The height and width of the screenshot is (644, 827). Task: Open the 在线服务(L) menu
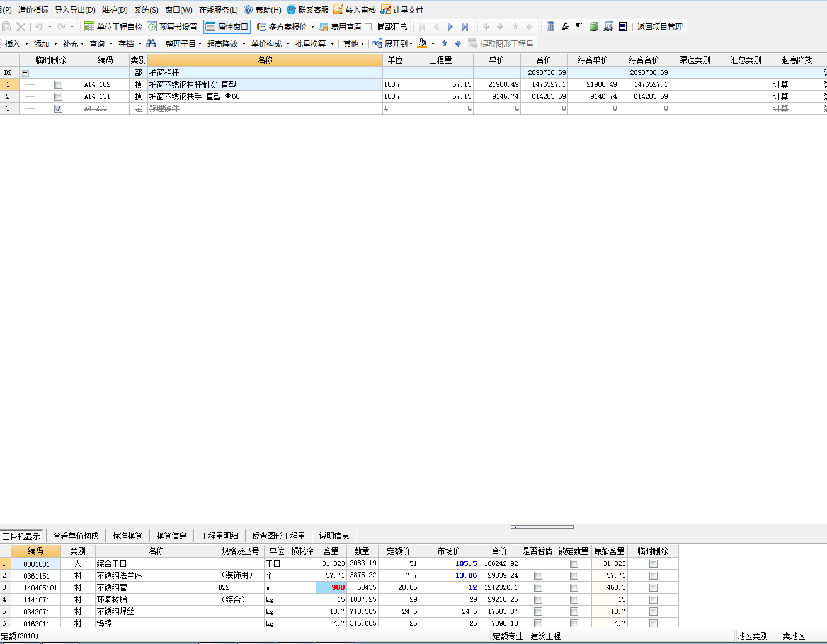pyautogui.click(x=219, y=9)
